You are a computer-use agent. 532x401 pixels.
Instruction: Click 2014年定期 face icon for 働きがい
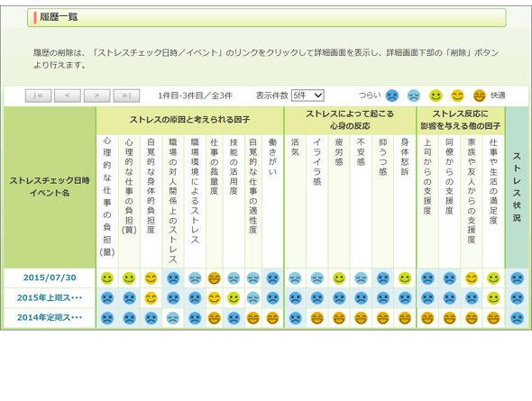pyautogui.click(x=272, y=318)
